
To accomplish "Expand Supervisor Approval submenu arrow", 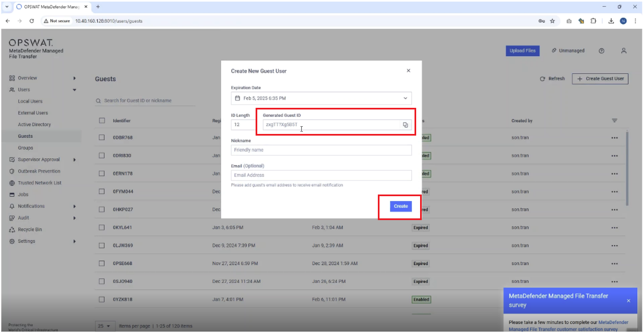I will click(x=74, y=159).
